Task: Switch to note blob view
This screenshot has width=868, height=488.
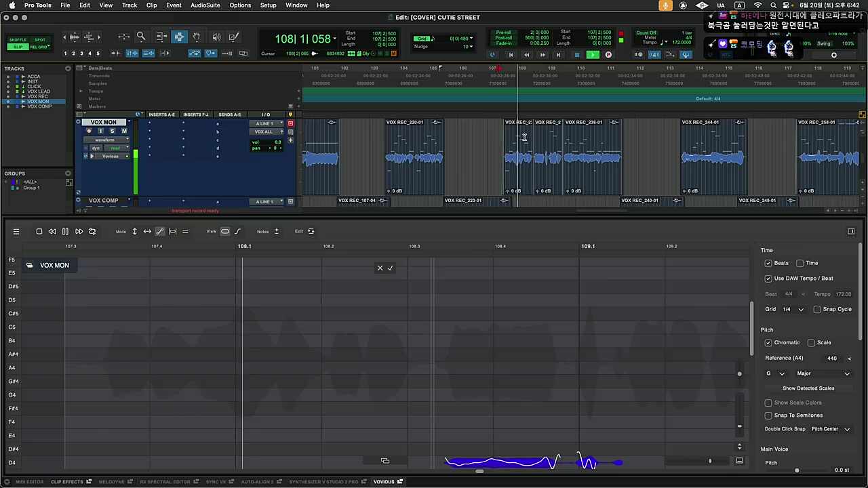Action: [225, 232]
